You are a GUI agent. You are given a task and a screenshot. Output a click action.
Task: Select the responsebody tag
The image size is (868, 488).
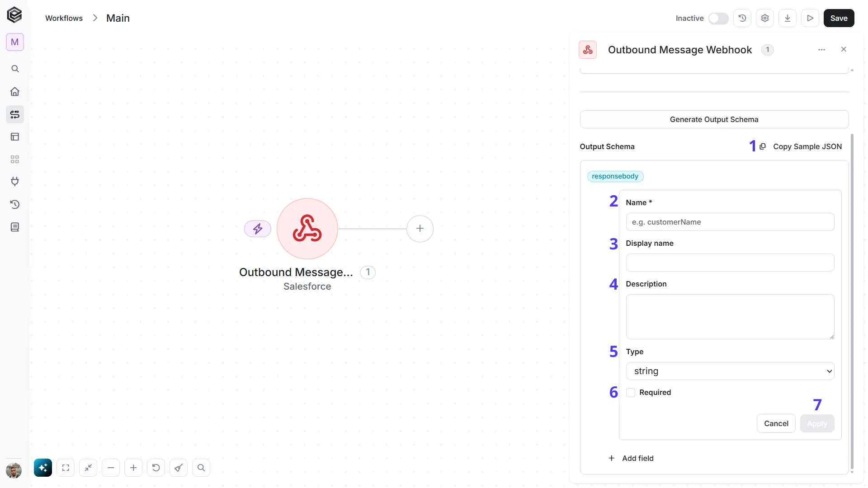[615, 176]
